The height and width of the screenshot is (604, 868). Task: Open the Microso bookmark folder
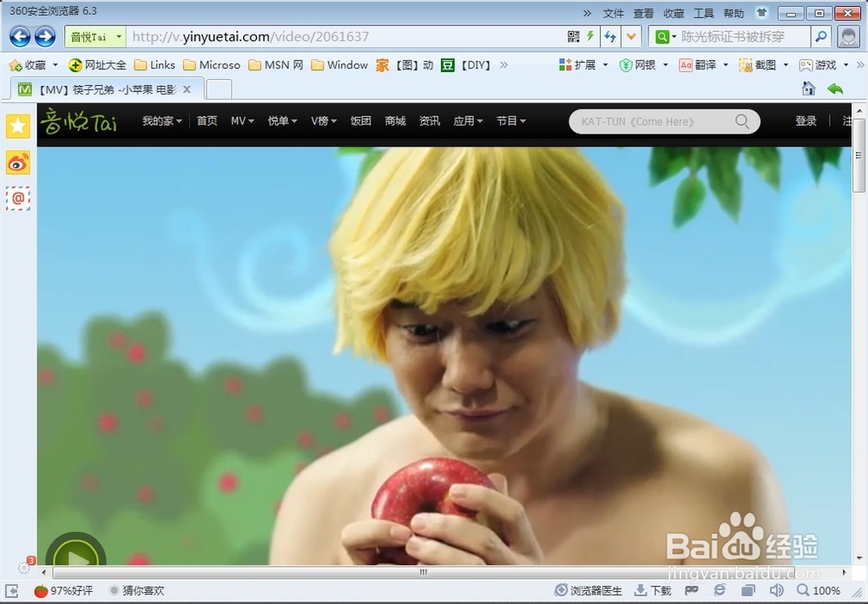(212, 65)
